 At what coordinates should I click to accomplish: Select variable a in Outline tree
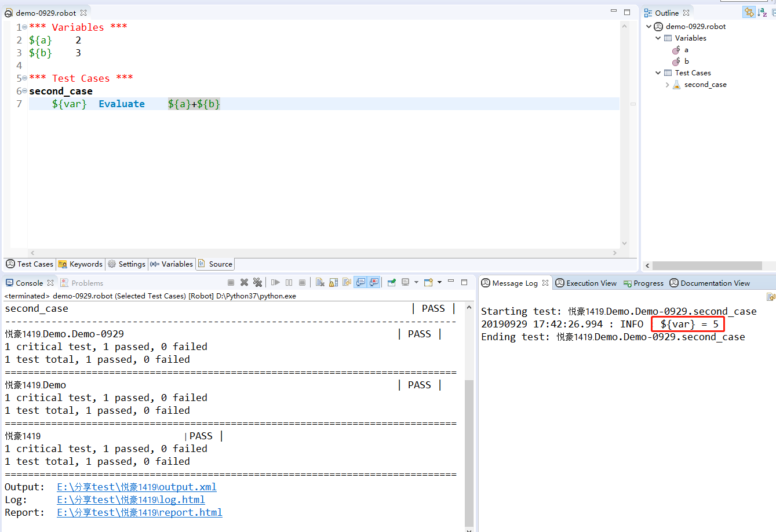(686, 50)
